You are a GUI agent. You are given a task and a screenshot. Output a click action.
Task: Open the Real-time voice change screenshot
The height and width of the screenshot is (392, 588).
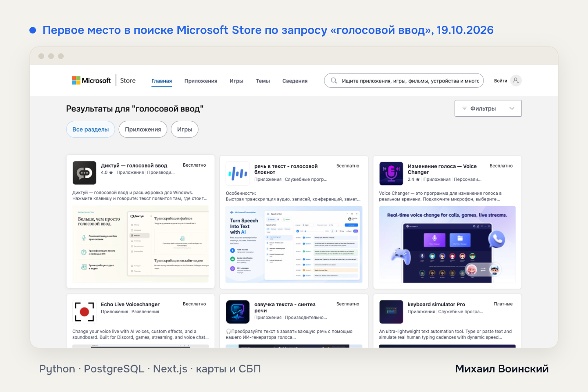(447, 245)
